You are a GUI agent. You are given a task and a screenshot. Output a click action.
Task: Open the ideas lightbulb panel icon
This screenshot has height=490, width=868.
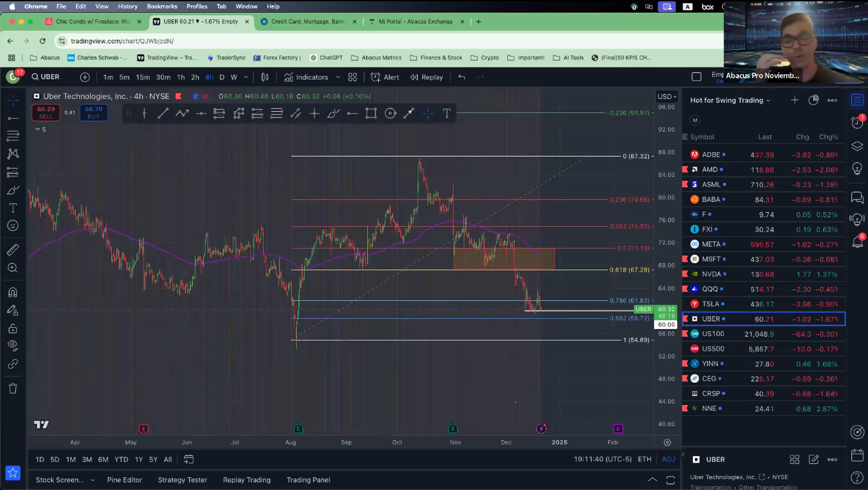point(857,169)
